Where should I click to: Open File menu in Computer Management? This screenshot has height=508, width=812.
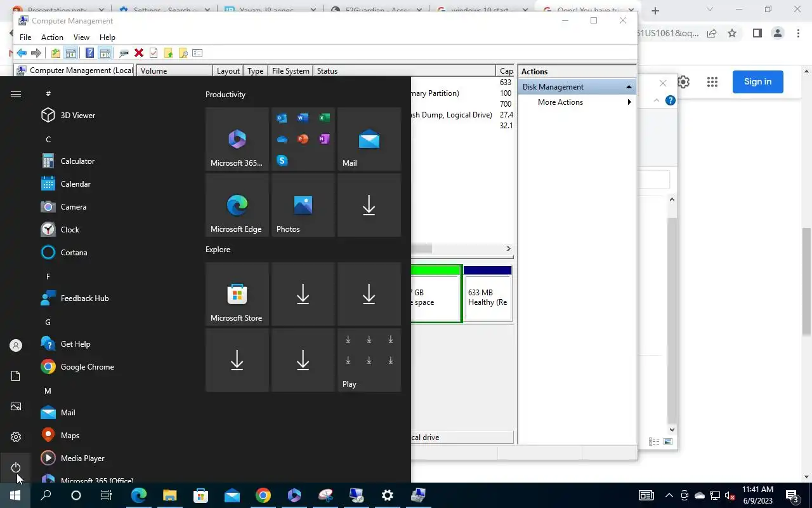(25, 37)
